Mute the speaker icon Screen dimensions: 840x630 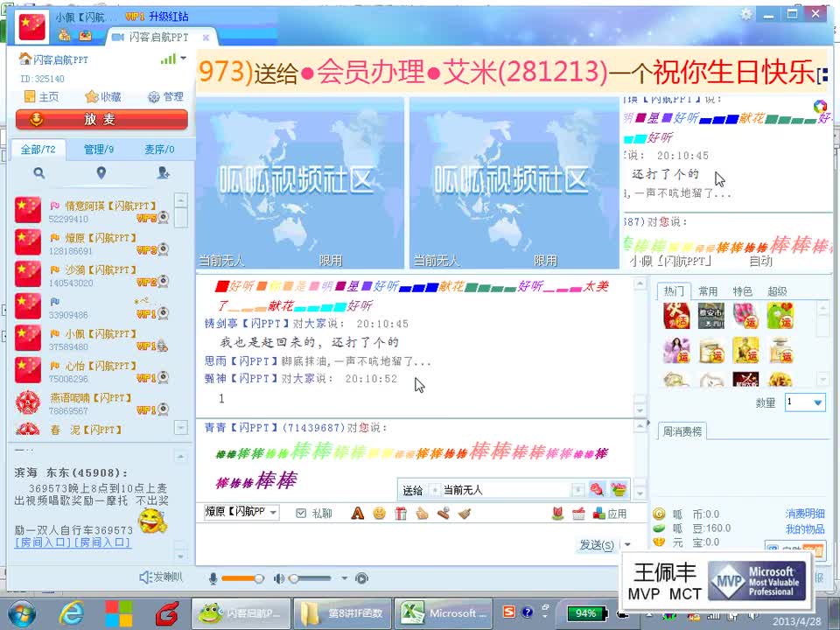(x=278, y=578)
